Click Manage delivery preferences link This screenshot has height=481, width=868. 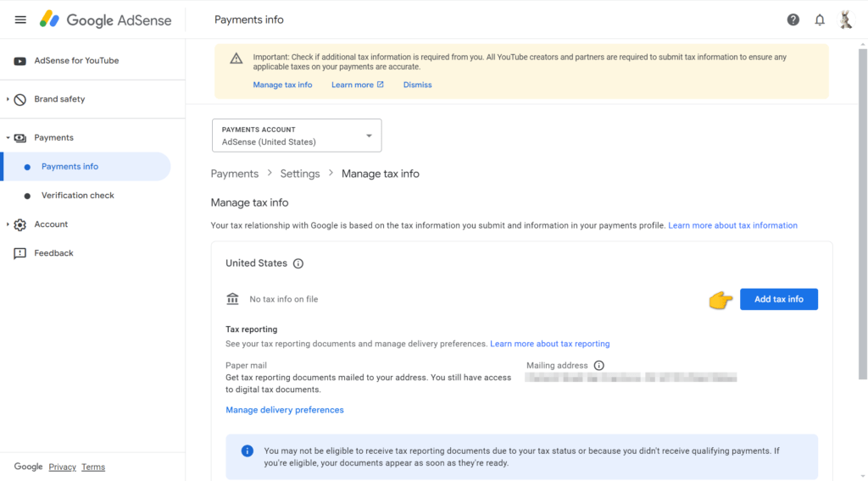(285, 410)
